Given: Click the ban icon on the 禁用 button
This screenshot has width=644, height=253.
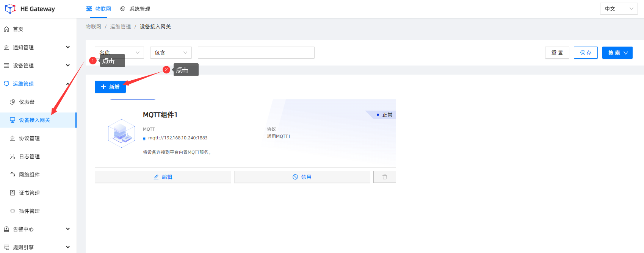Looking at the screenshot, I should pyautogui.click(x=295, y=177).
